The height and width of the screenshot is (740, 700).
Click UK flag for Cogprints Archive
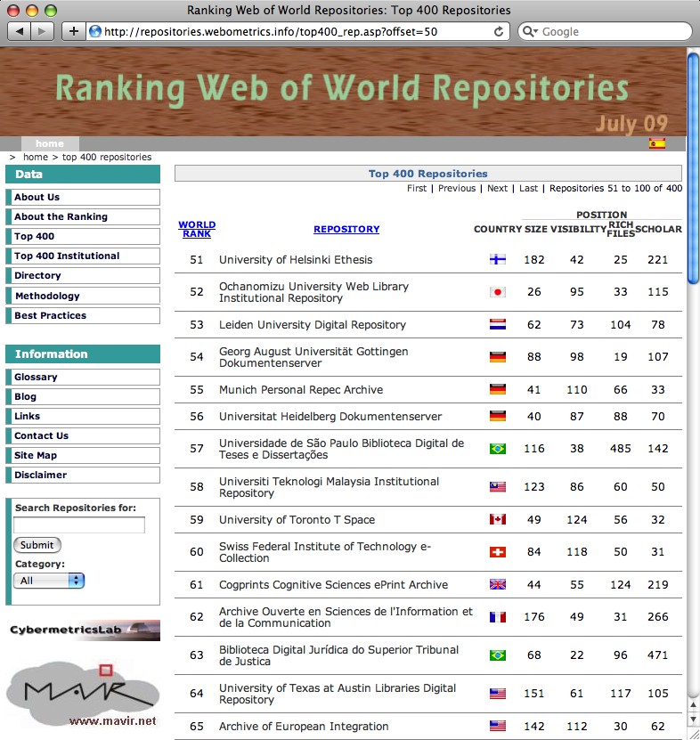[498, 584]
